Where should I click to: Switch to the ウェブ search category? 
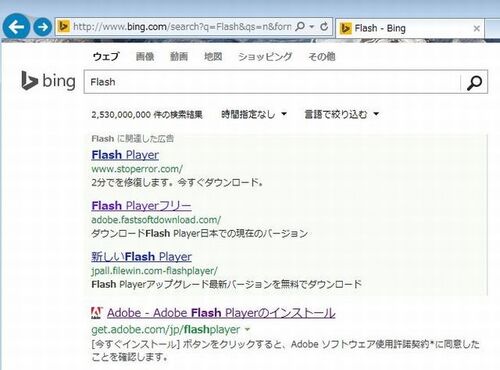[106, 56]
